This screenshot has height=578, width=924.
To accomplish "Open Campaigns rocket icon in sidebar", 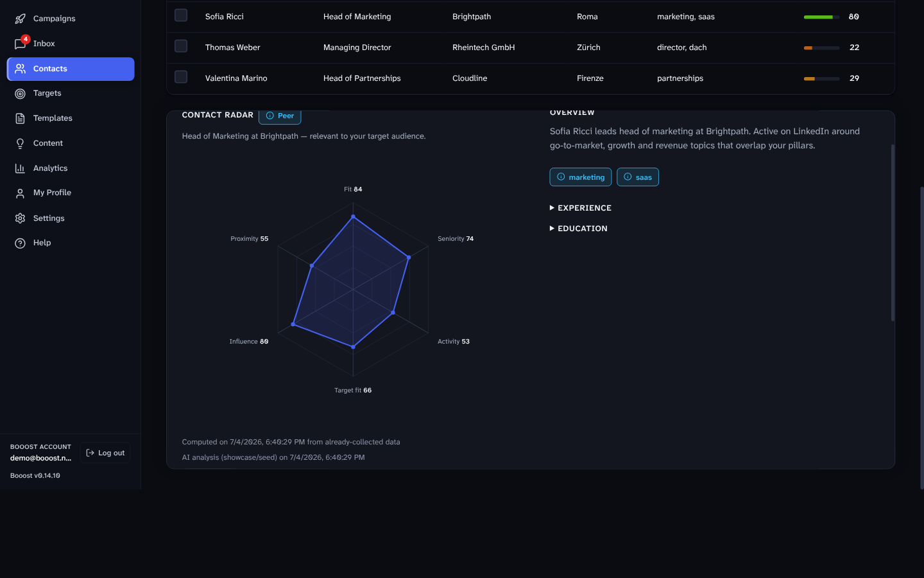I will tap(21, 19).
